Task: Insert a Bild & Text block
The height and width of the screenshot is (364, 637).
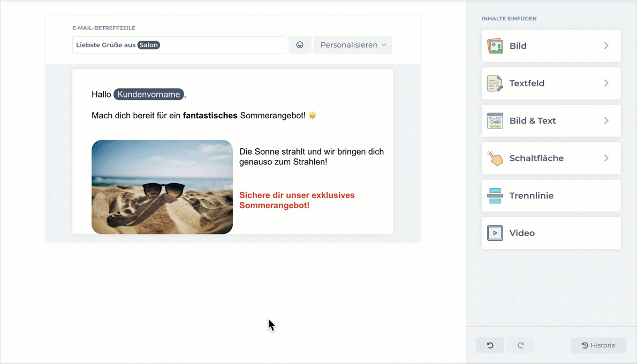Action: [x=551, y=120]
